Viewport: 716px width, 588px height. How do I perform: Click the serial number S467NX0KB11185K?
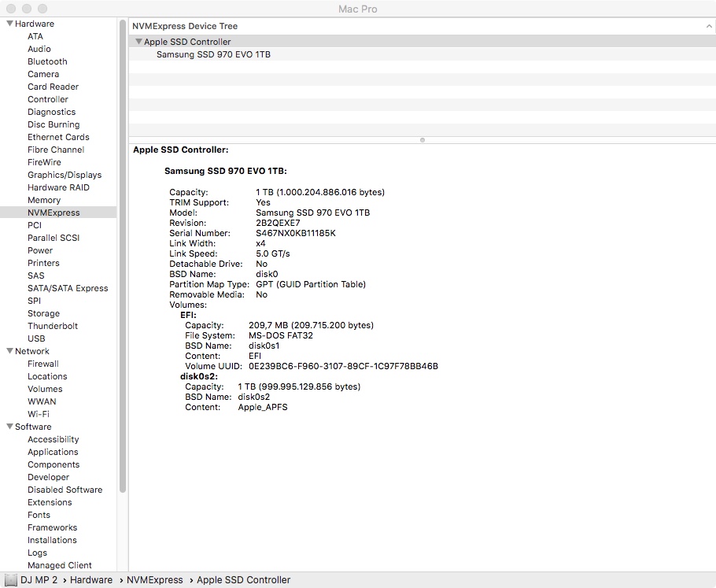click(295, 233)
